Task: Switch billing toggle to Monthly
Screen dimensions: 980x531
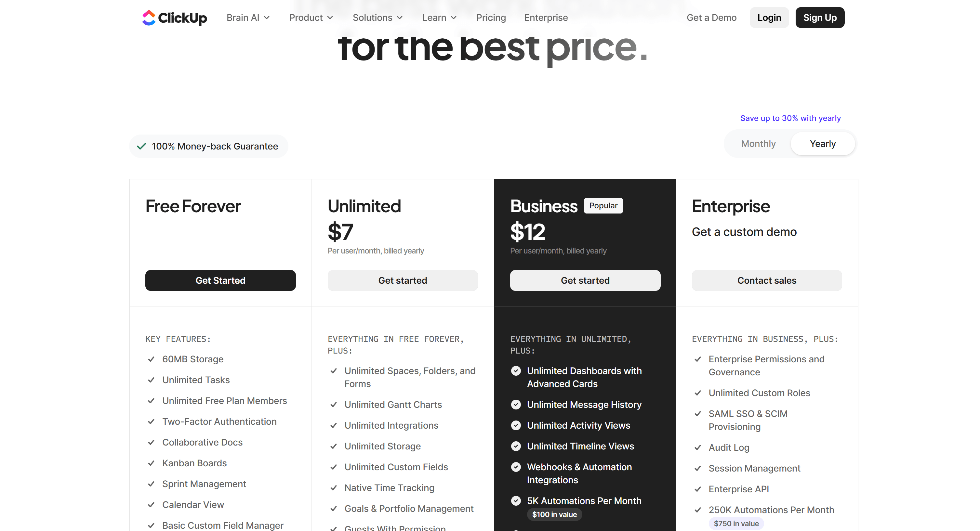Action: click(758, 144)
